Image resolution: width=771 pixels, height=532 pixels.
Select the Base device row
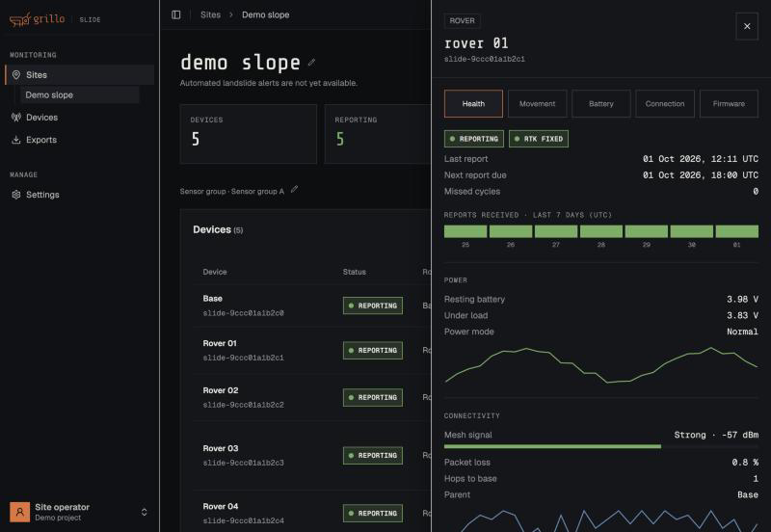312,306
